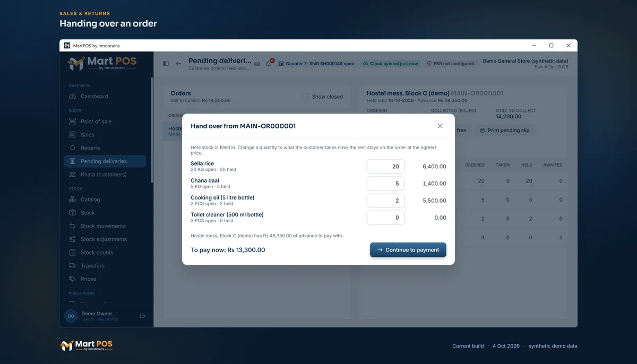The width and height of the screenshot is (637, 364).
Task: Tick the Show closed checkbox
Action: tap(305, 97)
